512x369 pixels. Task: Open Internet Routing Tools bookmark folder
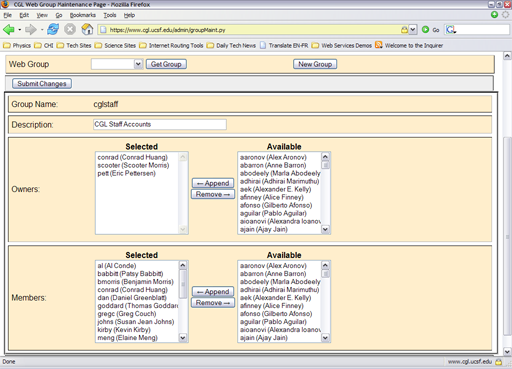tap(171, 45)
